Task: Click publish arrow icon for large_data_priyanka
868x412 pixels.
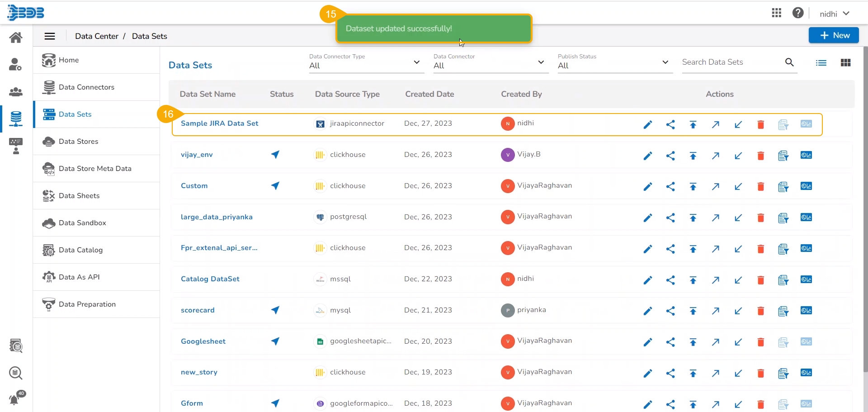Action: 693,218
